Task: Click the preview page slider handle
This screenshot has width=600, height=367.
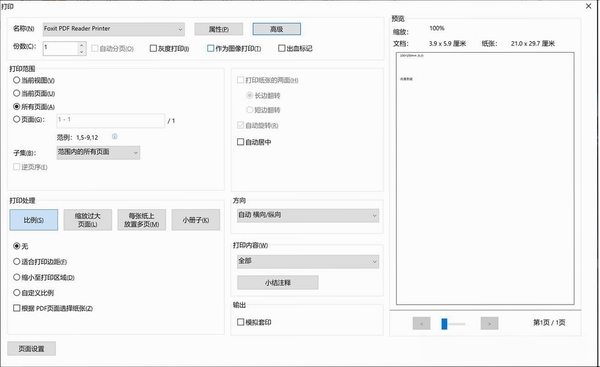Action: coord(444,324)
